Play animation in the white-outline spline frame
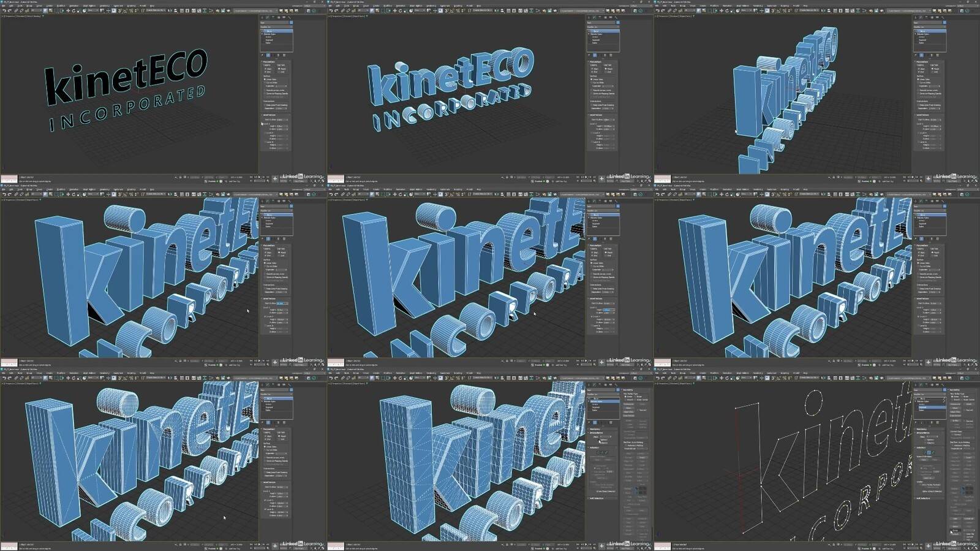 [x=913, y=545]
